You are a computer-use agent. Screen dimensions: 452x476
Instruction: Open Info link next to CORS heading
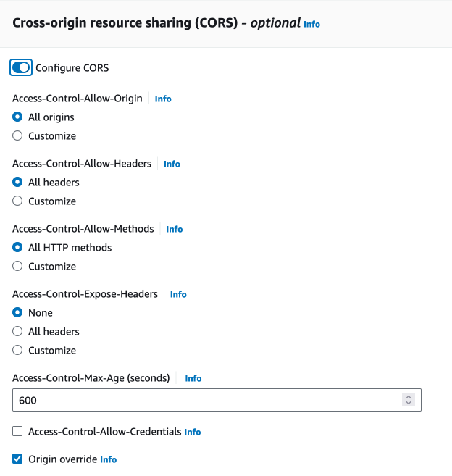(x=311, y=24)
